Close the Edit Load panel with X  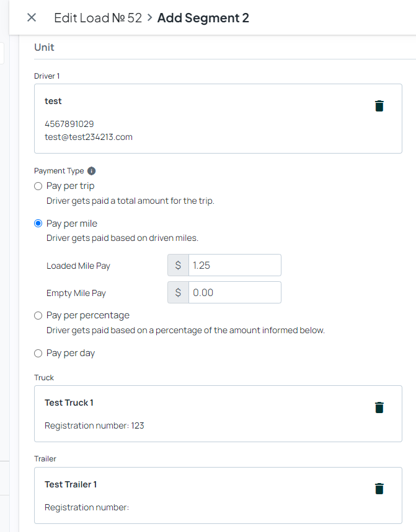tap(32, 17)
